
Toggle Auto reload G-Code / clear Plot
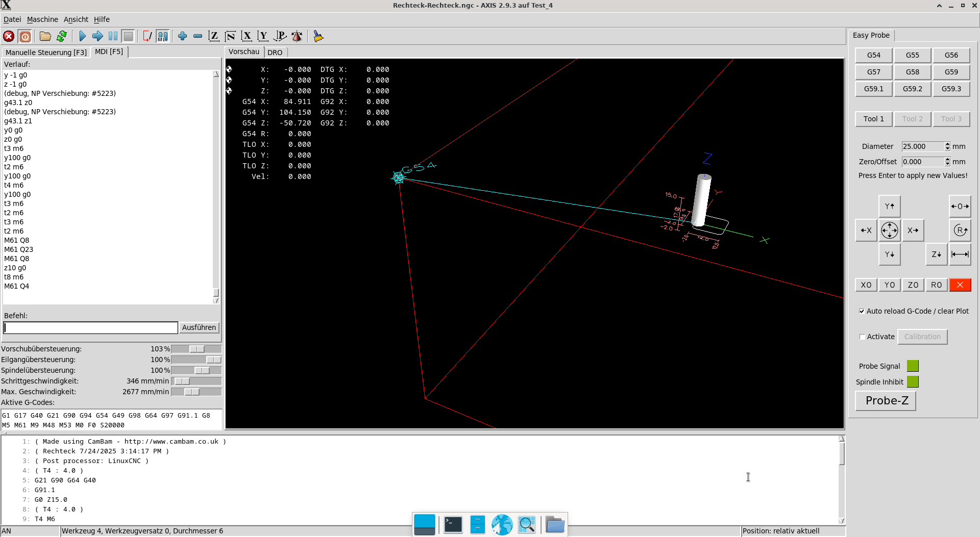coord(862,311)
